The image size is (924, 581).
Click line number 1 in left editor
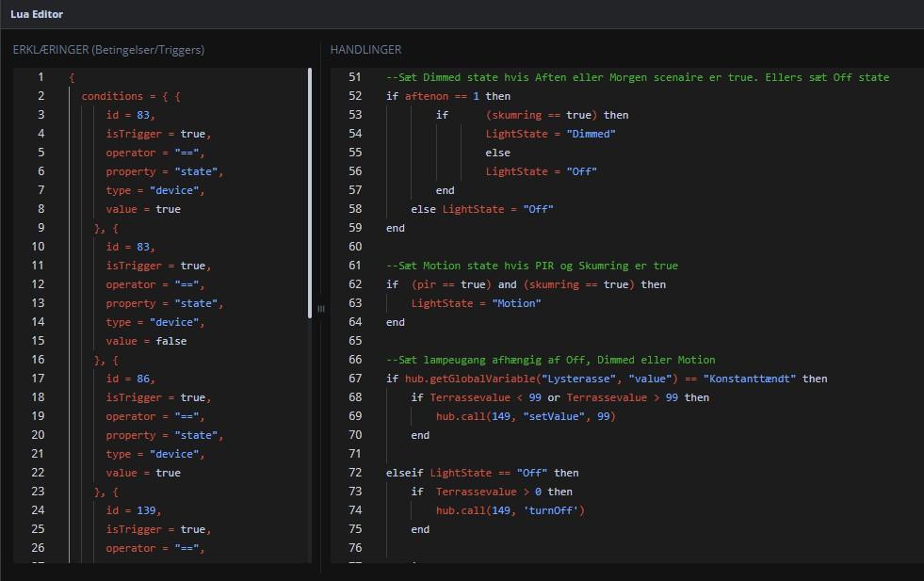click(x=41, y=77)
